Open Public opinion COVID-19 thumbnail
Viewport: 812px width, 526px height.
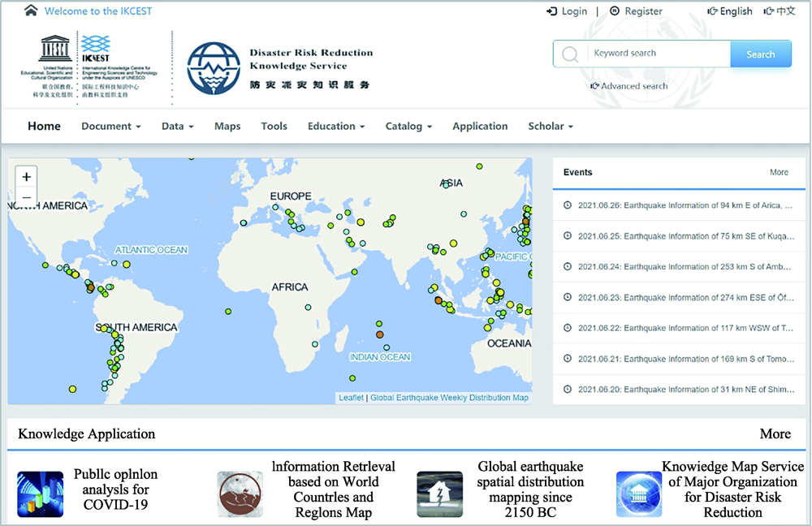click(41, 494)
